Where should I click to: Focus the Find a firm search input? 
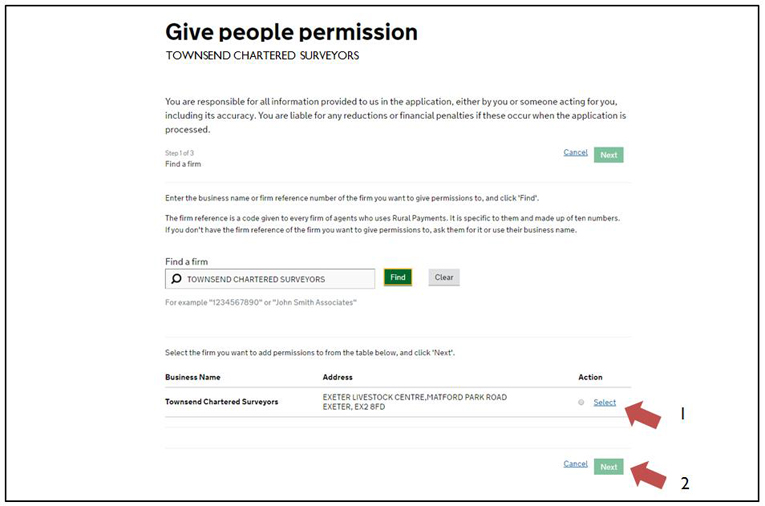pos(270,279)
